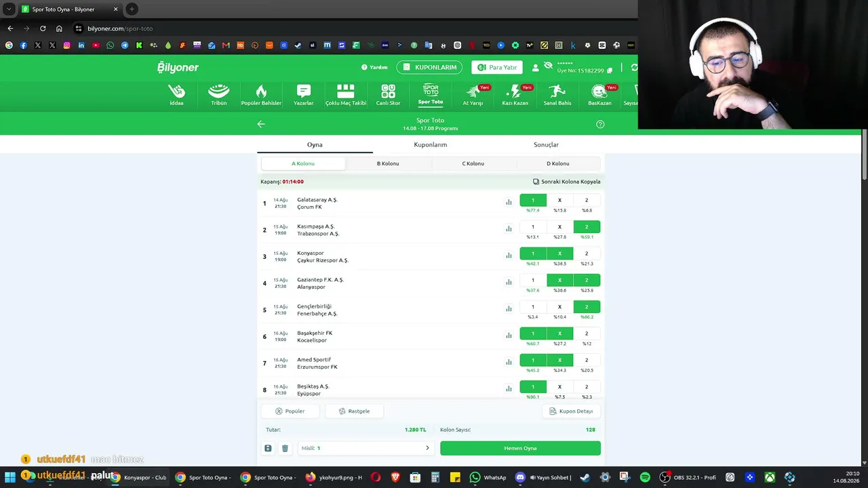868x488 pixels.
Task: Click Sonraki Kolona Kopyala
Action: pos(566,182)
